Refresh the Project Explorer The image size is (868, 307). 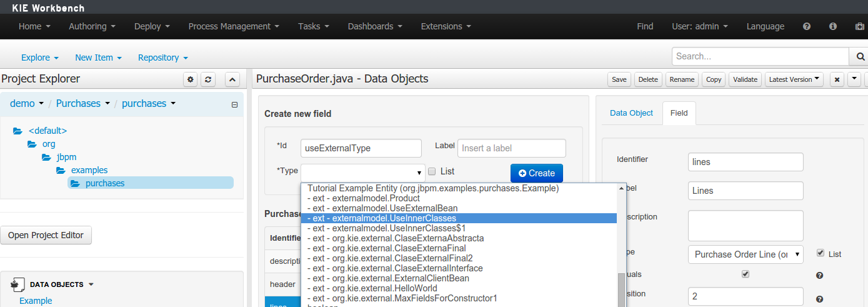208,79
